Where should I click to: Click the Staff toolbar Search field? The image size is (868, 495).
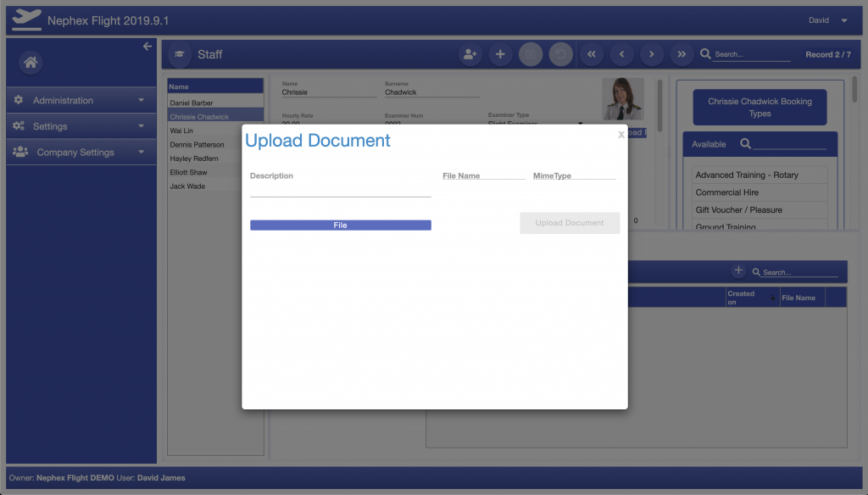pos(751,54)
